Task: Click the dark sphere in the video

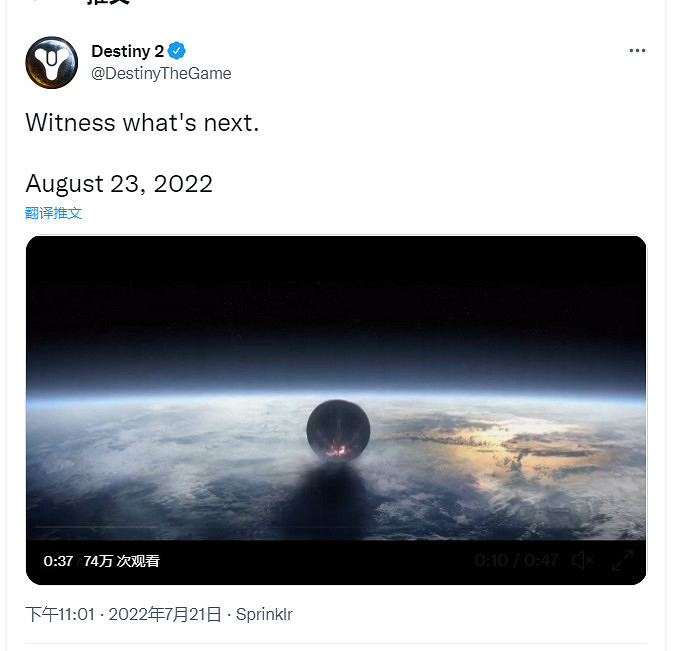Action: pos(338,431)
